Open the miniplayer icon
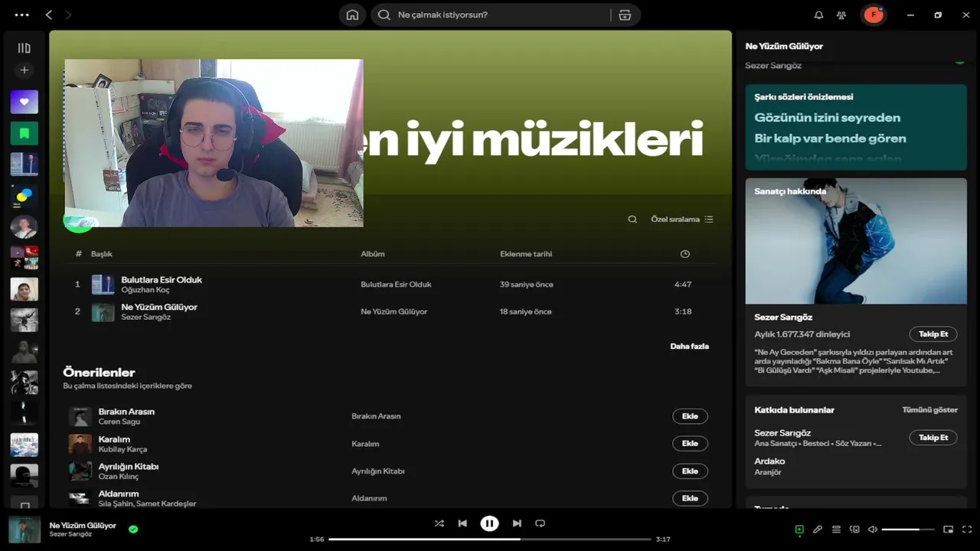 pyautogui.click(x=948, y=530)
